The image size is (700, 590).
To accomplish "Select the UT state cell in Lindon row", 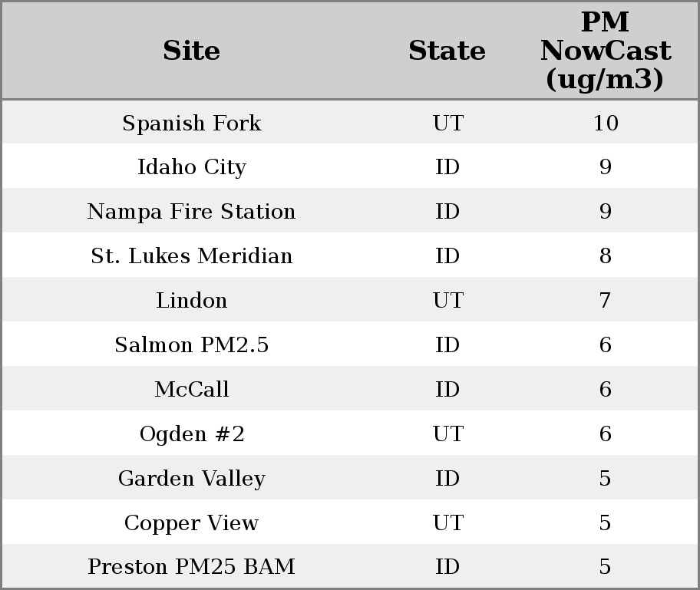I will pyautogui.click(x=447, y=301).
